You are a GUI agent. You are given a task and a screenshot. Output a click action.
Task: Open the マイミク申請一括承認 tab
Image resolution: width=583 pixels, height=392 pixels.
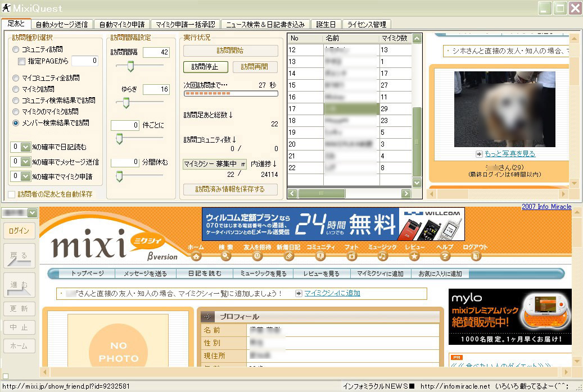coord(186,25)
